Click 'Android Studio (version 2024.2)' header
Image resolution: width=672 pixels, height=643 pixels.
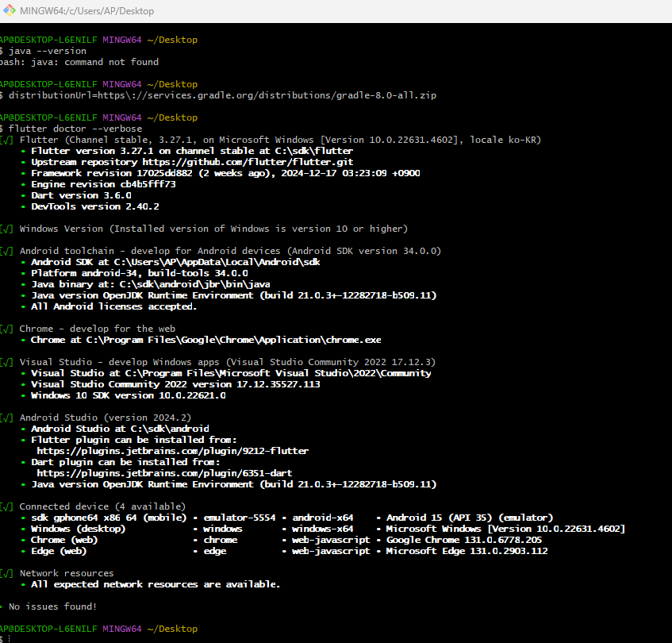95,418
